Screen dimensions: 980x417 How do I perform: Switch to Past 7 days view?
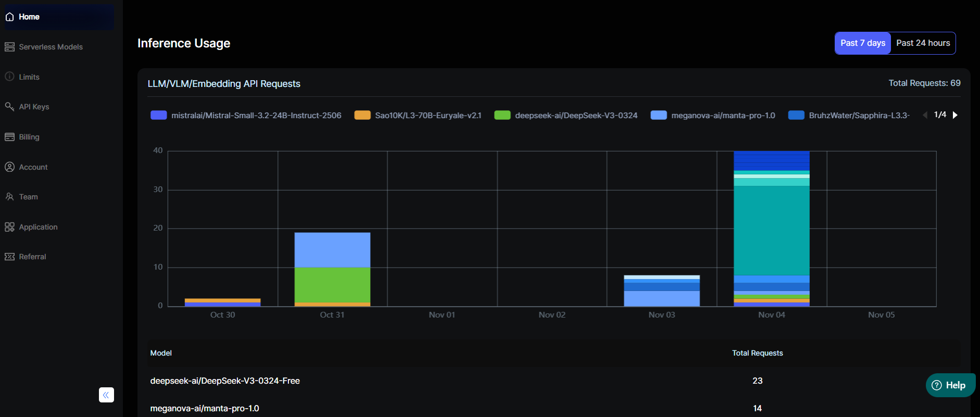point(862,43)
